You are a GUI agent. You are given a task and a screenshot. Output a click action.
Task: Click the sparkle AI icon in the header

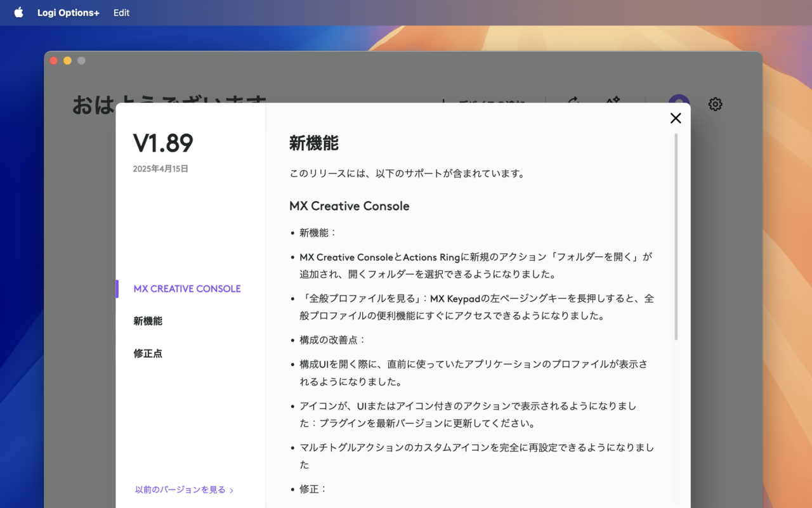pyautogui.click(x=612, y=100)
